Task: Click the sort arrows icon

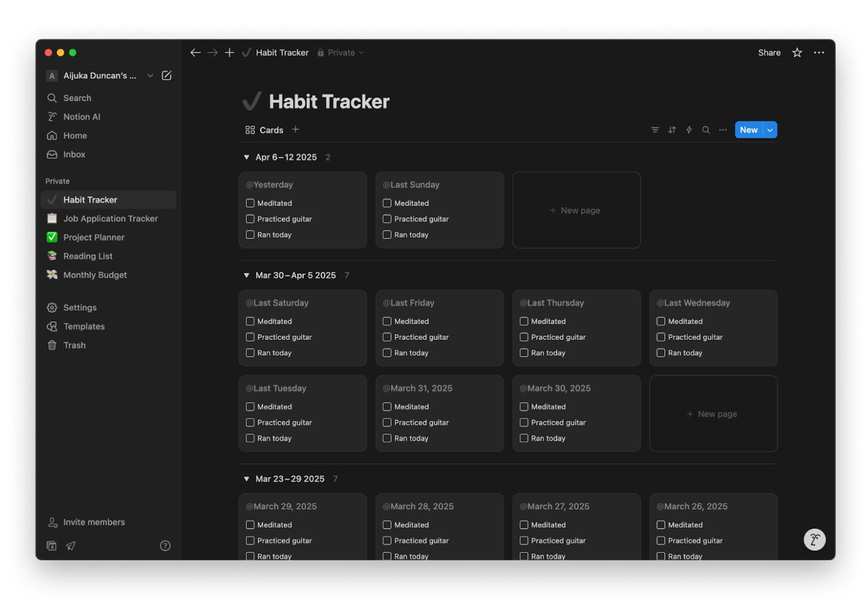Action: pyautogui.click(x=672, y=130)
